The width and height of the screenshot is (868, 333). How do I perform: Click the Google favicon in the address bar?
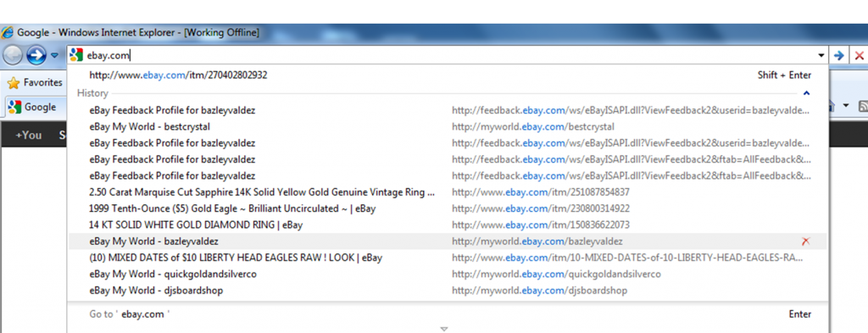[x=76, y=55]
